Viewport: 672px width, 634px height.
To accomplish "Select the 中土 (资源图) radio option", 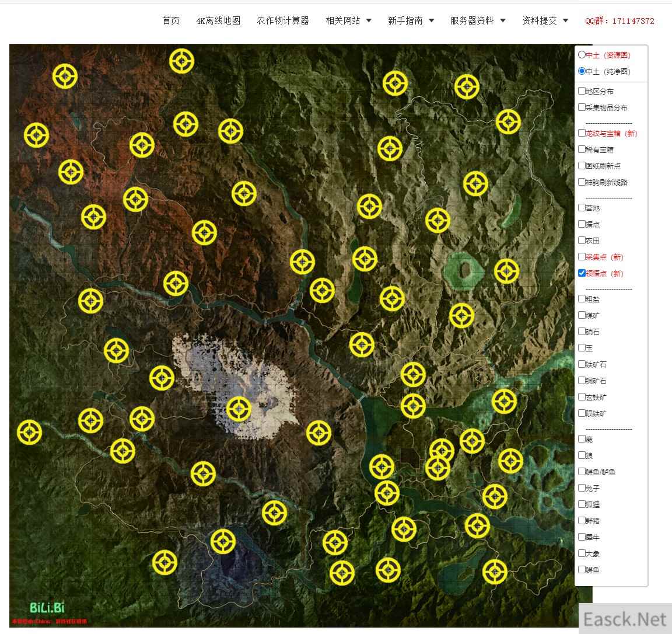I will point(582,54).
